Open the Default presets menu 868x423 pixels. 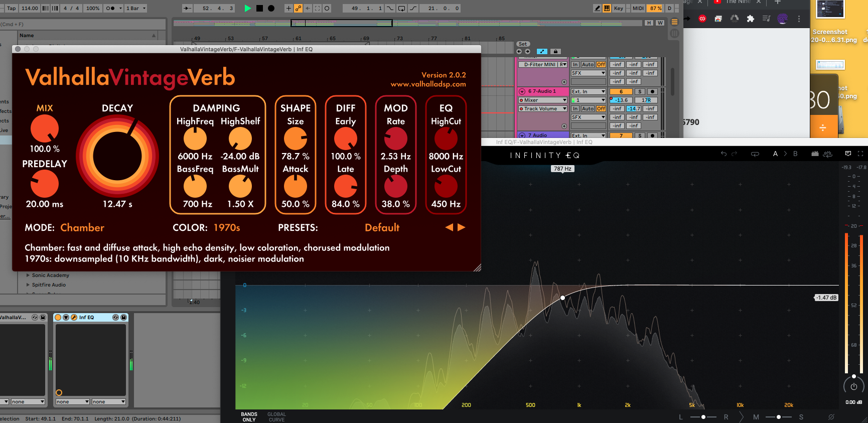(x=382, y=228)
